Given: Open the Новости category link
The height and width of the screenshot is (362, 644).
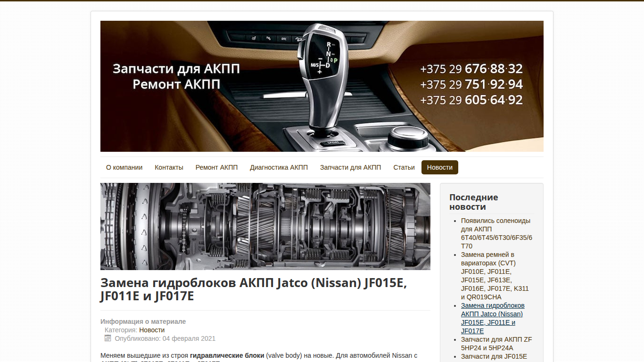Looking at the screenshot, I should click(x=152, y=330).
